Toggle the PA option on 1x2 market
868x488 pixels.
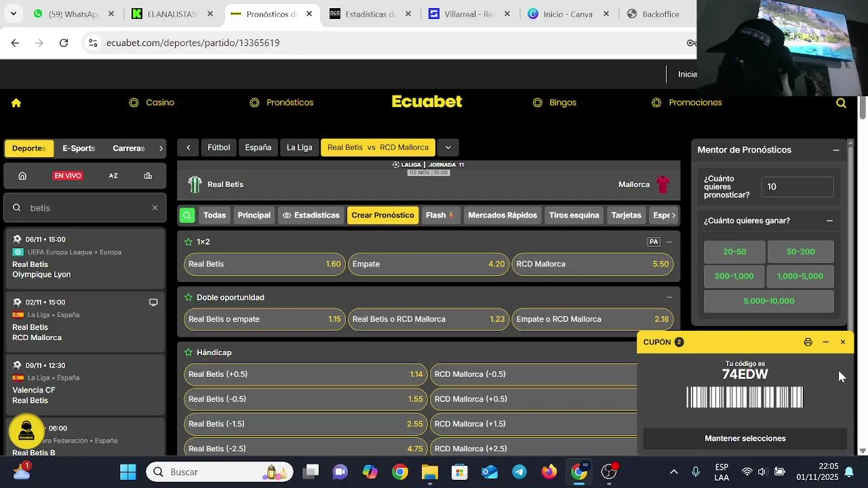click(654, 242)
